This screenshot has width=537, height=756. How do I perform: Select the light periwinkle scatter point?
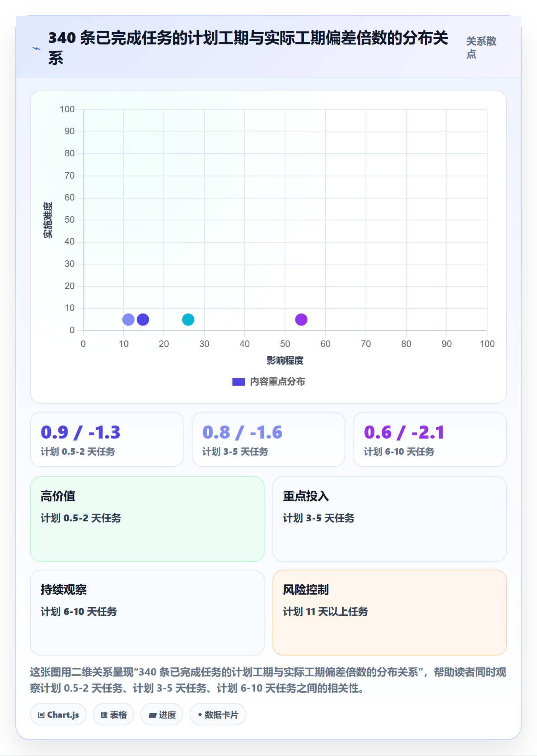[128, 319]
